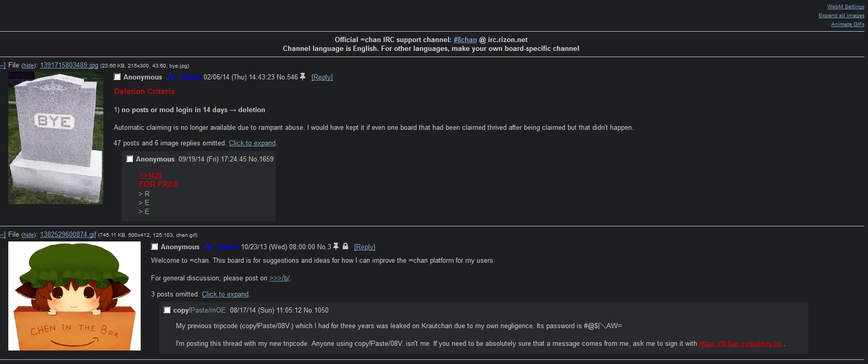Expand the 47 omitted posts in Deletion Criteria thread
868x364 pixels.
click(252, 143)
